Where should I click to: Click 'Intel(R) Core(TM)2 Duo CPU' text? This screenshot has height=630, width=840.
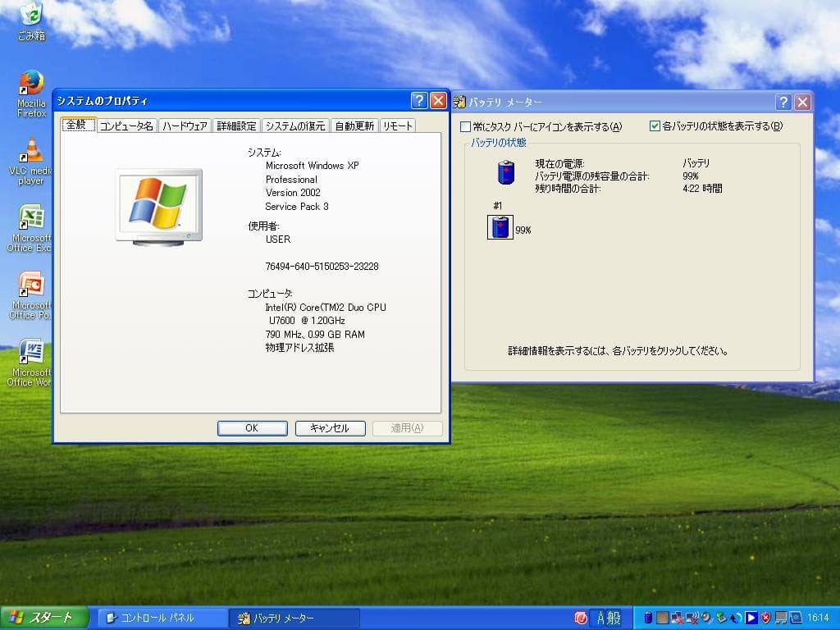(326, 307)
